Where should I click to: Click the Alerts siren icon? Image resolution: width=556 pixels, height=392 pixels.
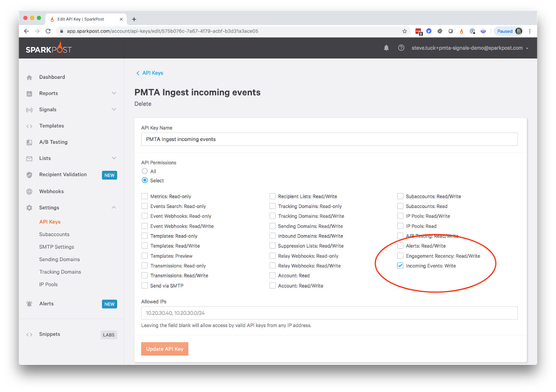(x=29, y=304)
